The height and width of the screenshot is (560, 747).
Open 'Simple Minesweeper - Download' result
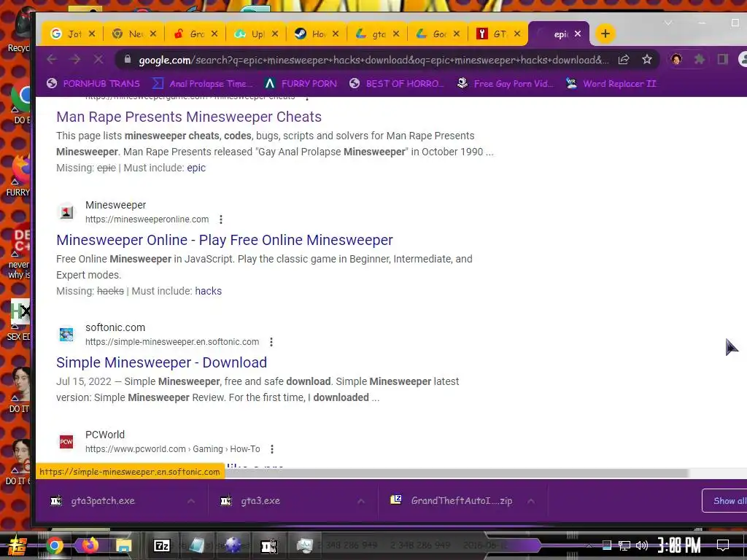tap(161, 362)
